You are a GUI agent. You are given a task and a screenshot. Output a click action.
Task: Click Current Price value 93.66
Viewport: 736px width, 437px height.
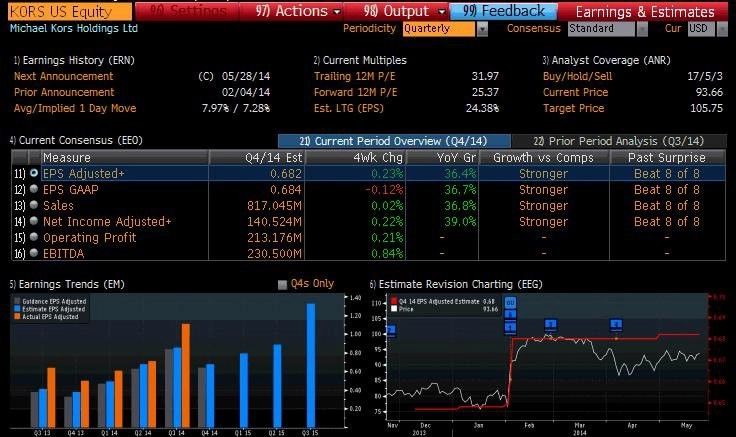point(709,92)
